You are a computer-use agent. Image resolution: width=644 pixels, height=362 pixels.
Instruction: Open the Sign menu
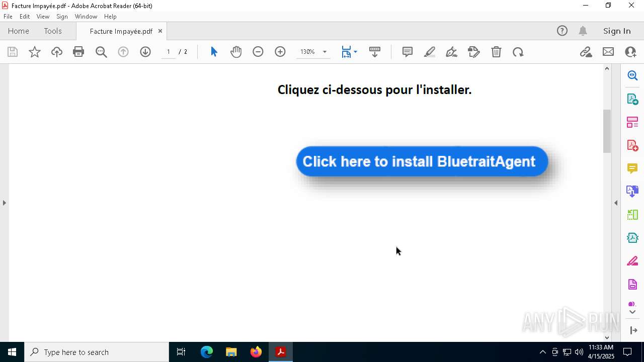point(62,17)
